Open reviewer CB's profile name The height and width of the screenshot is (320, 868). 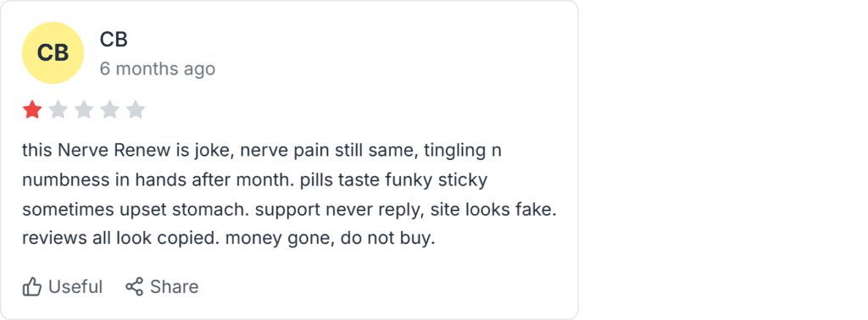[114, 39]
